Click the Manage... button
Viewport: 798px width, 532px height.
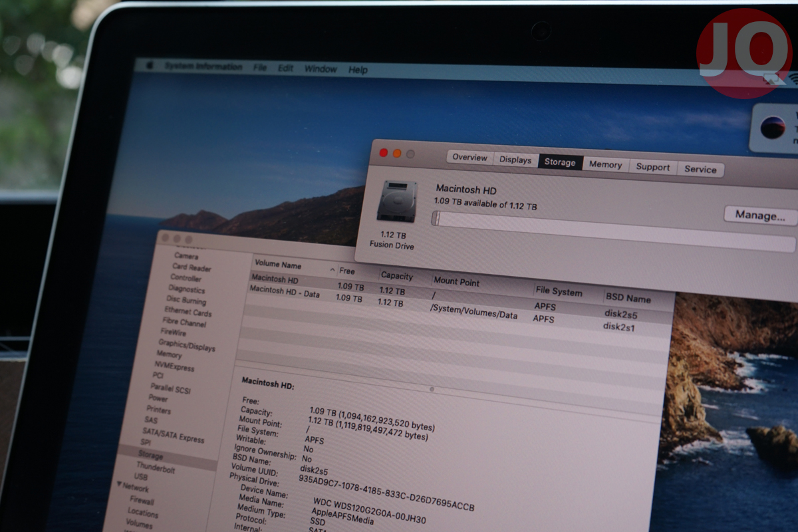coord(760,215)
